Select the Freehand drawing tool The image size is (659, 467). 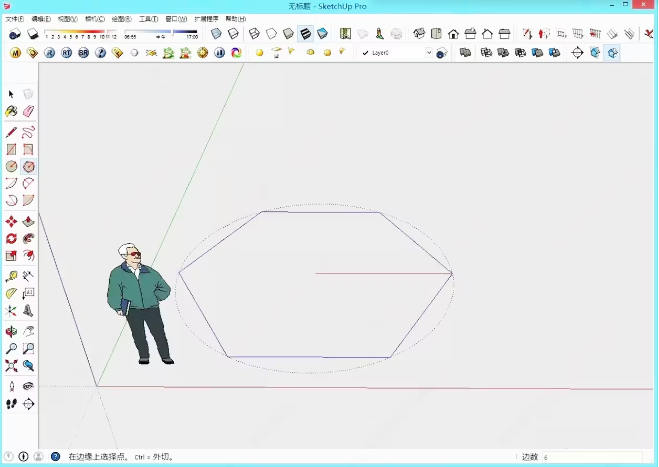point(28,132)
